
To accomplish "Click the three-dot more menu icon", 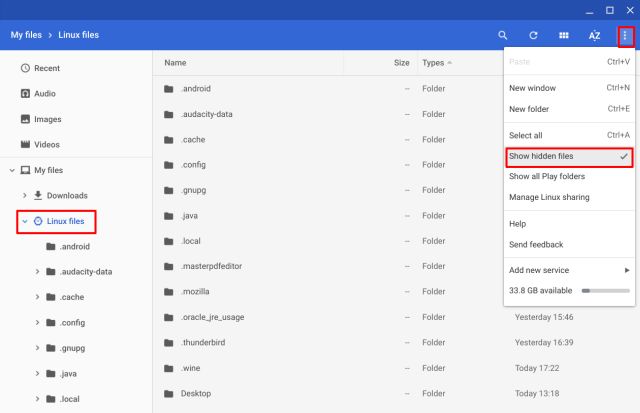I will (x=626, y=35).
